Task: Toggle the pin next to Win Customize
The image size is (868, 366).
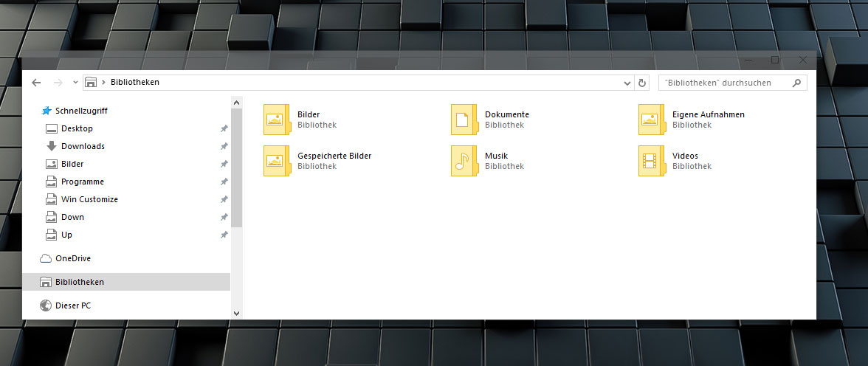Action: [x=224, y=199]
